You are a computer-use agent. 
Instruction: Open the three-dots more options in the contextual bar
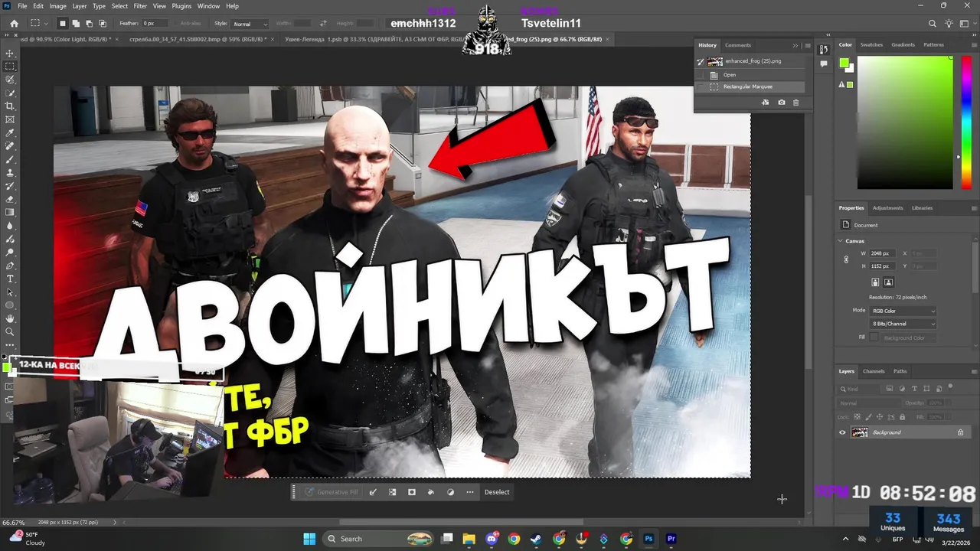tap(470, 492)
